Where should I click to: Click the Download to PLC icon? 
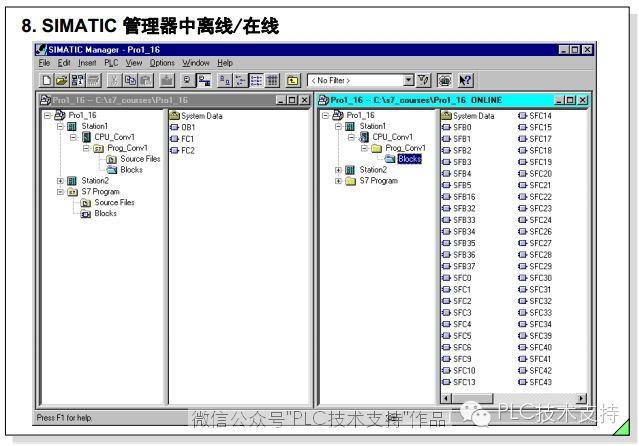167,80
